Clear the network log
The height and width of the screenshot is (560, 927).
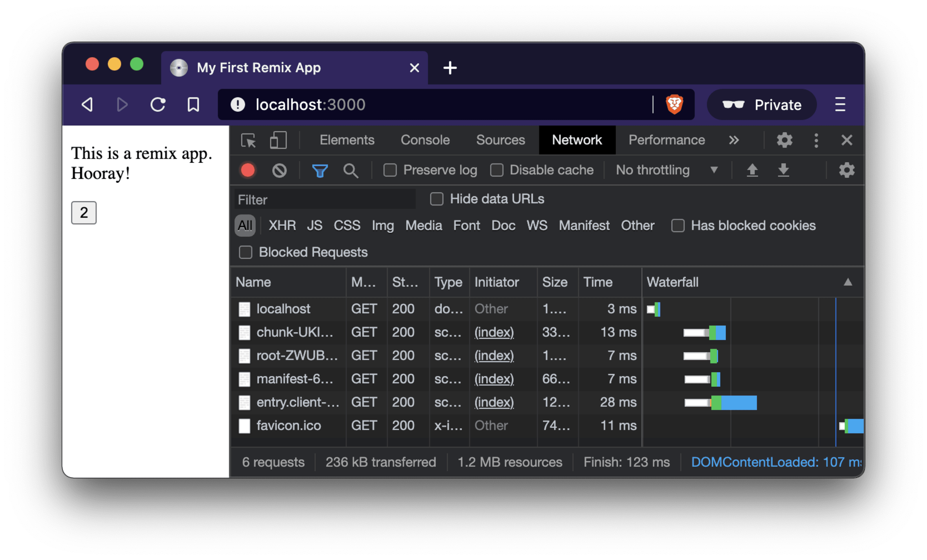[x=279, y=170]
